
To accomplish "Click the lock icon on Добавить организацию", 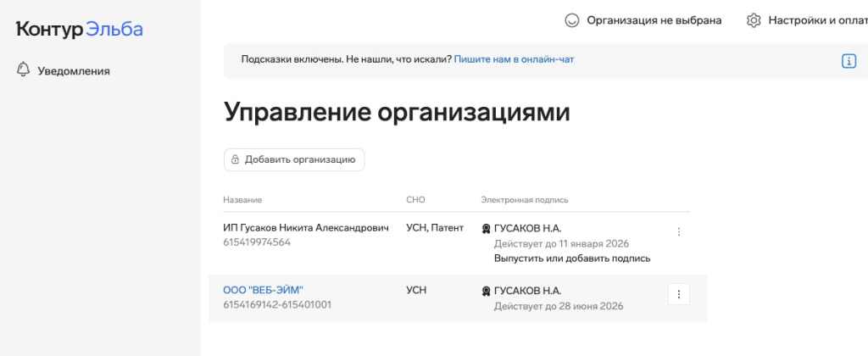I will pyautogui.click(x=235, y=159).
